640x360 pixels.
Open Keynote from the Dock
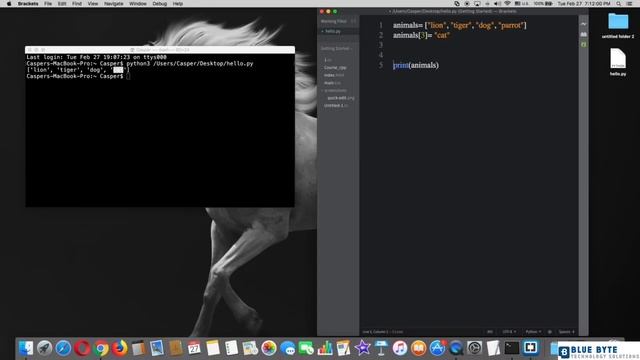381,348
